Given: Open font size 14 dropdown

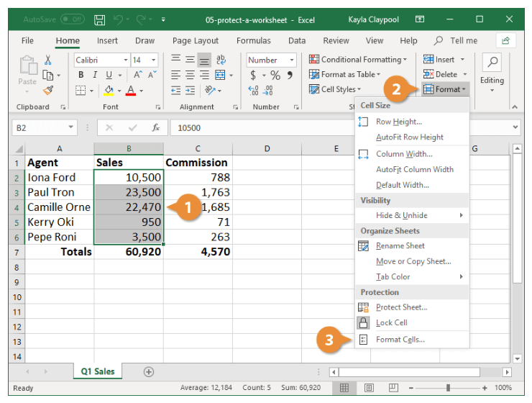Looking at the screenshot, I should click(153, 60).
